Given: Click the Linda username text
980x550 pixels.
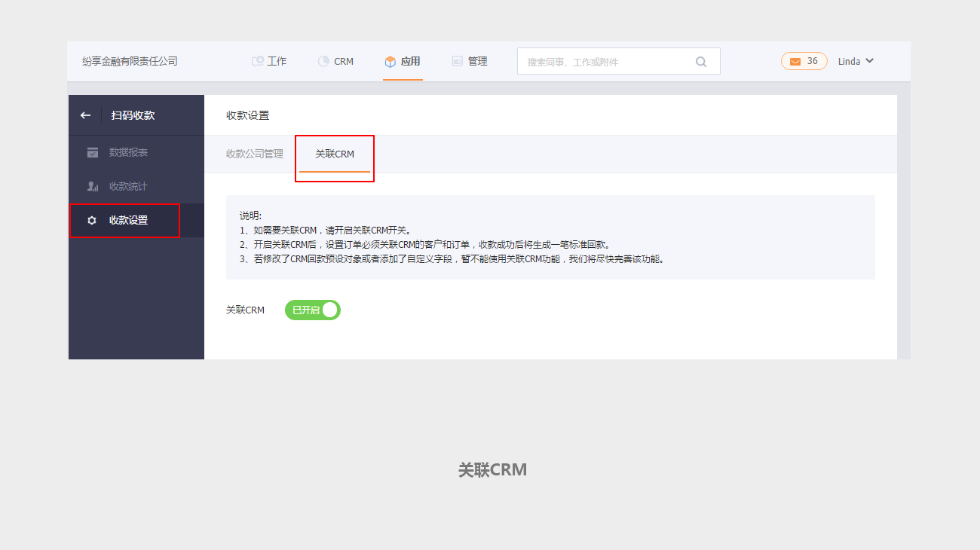Looking at the screenshot, I should (849, 62).
